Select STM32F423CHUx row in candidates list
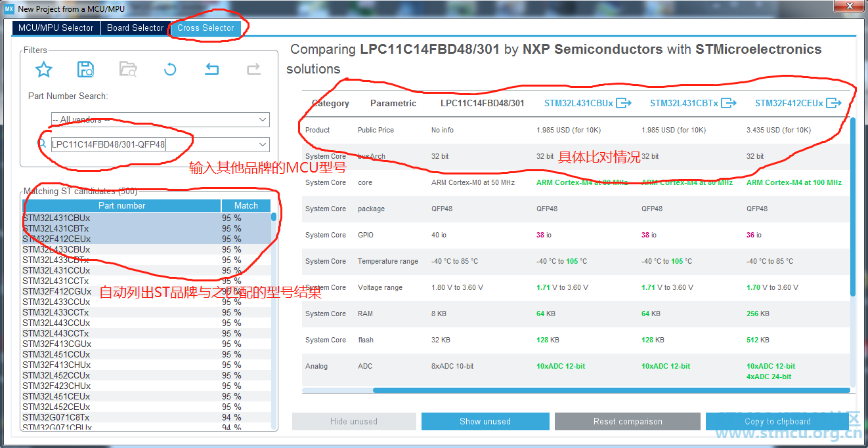This screenshot has height=448, width=868. tap(146, 386)
